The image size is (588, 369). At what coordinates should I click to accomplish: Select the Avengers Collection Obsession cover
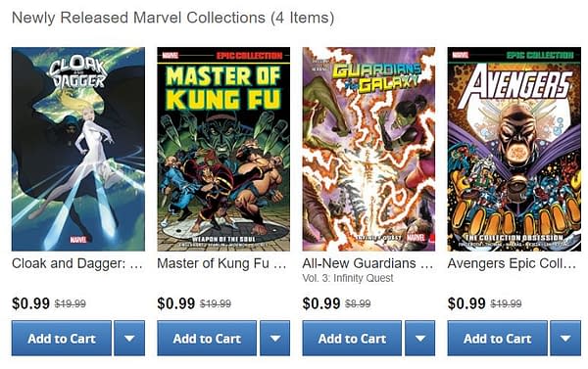(514, 149)
